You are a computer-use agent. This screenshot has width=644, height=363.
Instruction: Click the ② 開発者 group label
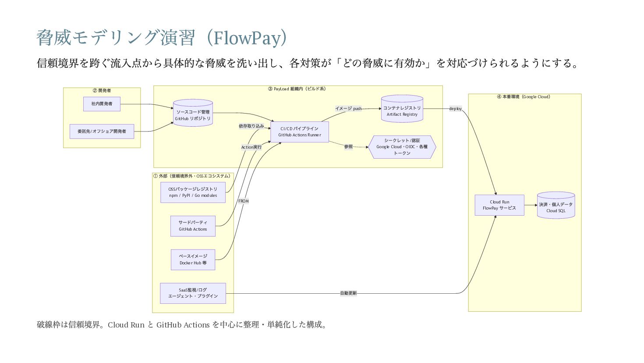tap(102, 91)
